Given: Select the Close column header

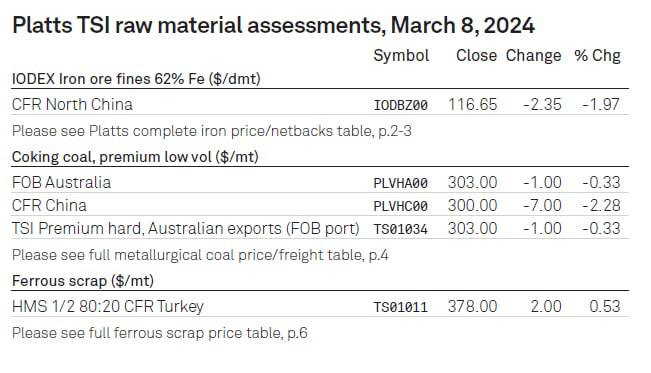Looking at the screenshot, I should pyautogui.click(x=476, y=56).
